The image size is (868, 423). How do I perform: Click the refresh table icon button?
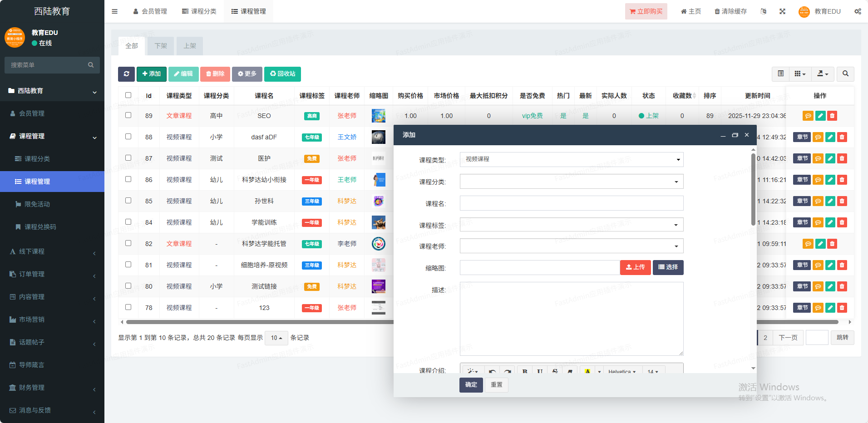[x=126, y=74]
